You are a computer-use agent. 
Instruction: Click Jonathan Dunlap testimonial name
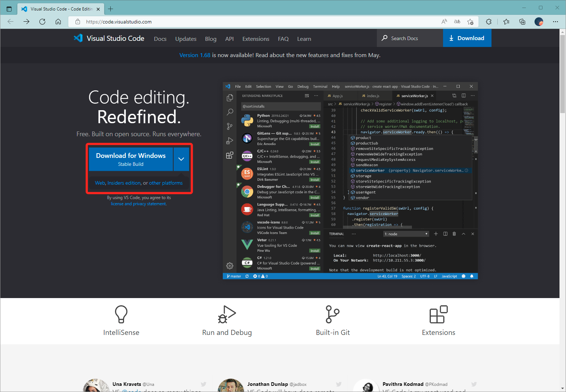pyautogui.click(x=268, y=384)
